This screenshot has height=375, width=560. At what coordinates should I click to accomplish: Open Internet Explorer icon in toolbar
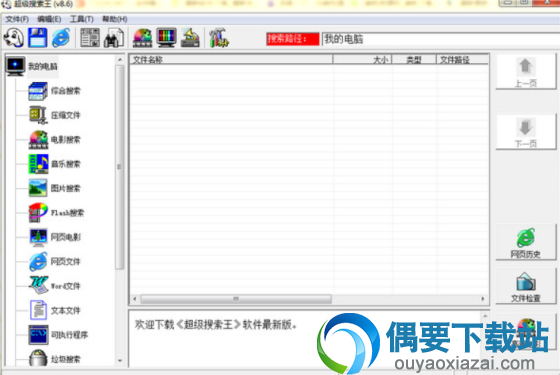[x=61, y=38]
